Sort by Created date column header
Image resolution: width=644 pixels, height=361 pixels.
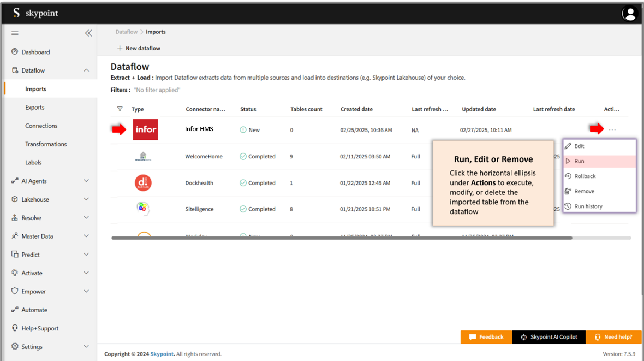(356, 109)
